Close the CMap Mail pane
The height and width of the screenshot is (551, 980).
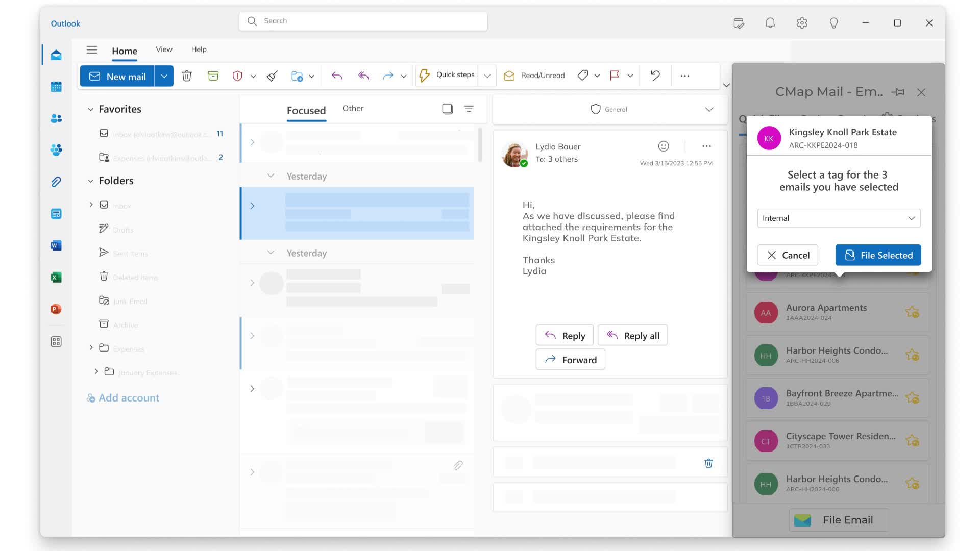coord(921,92)
